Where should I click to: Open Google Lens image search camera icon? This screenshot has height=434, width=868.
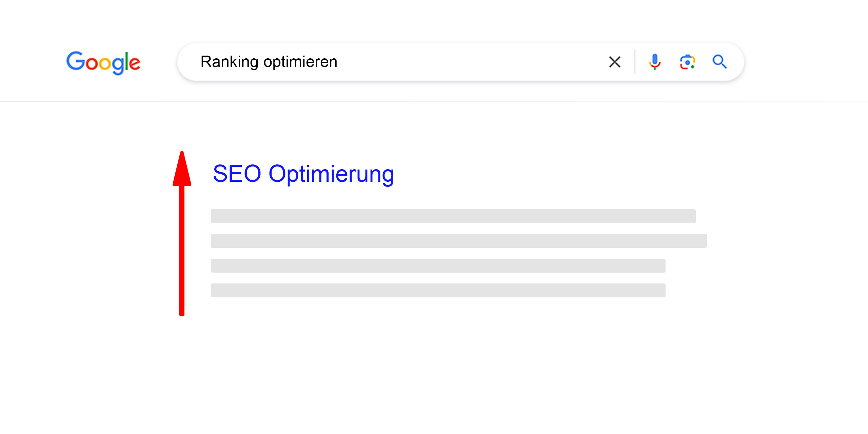pos(688,62)
